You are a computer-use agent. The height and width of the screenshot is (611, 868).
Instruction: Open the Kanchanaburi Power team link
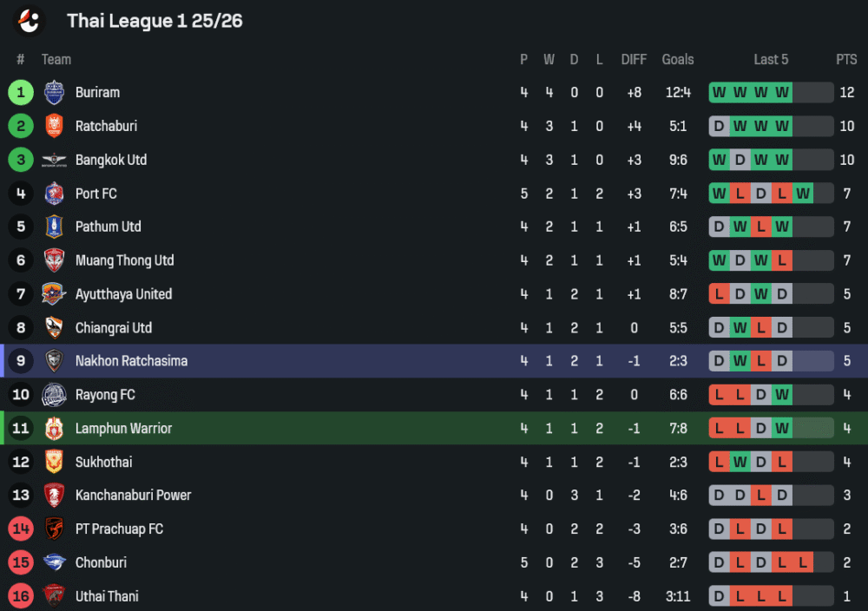133,496
